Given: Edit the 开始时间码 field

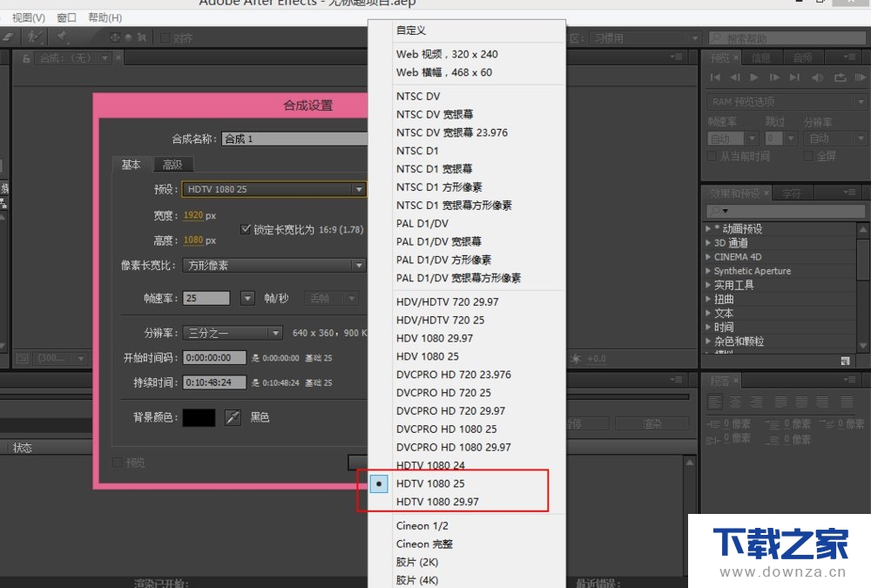Looking at the screenshot, I should pyautogui.click(x=214, y=358).
